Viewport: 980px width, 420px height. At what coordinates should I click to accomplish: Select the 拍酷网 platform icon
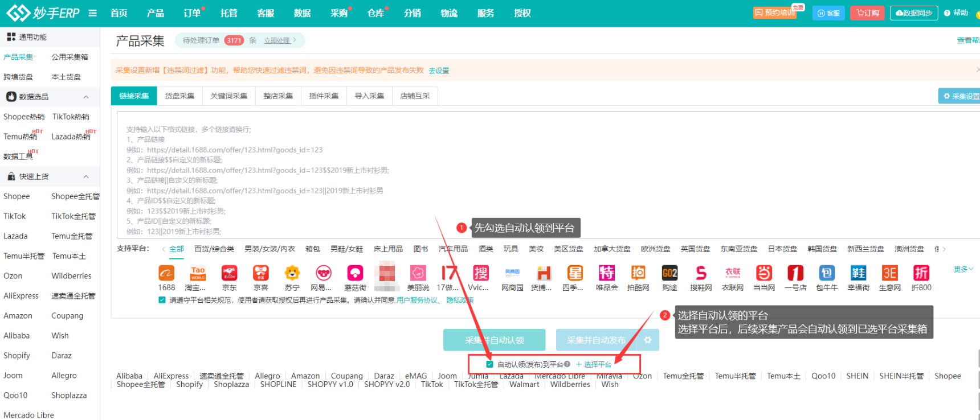point(638,273)
